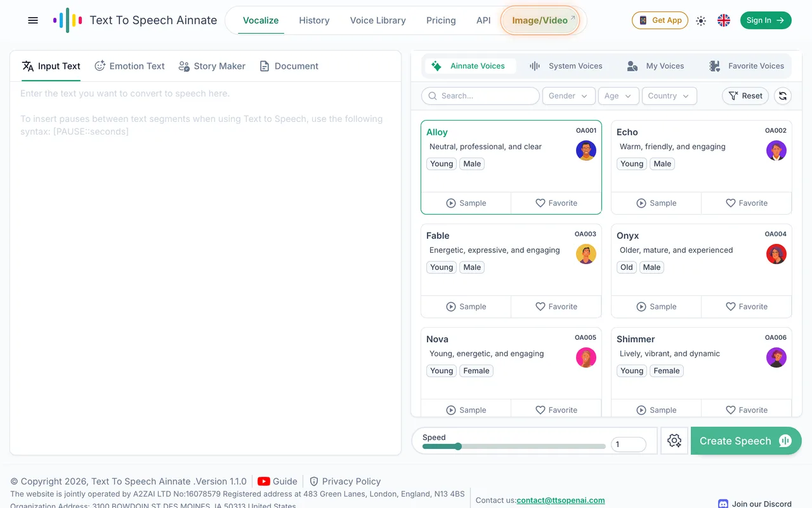Switch to the Vocalize tab
The height and width of the screenshot is (508, 812).
pos(261,20)
